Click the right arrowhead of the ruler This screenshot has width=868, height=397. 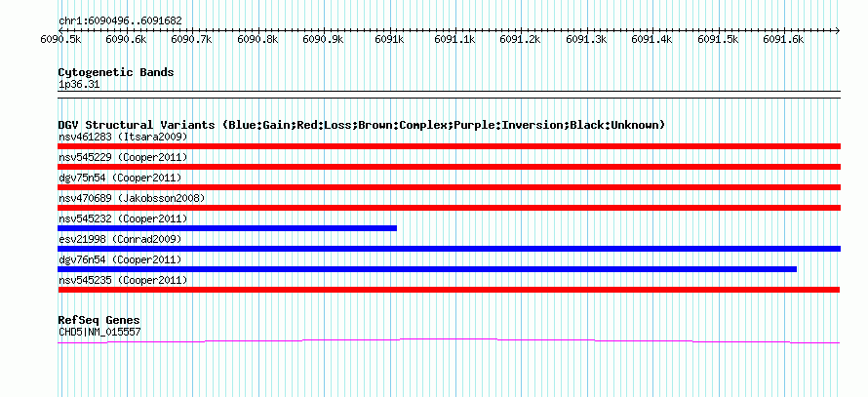coord(838,30)
